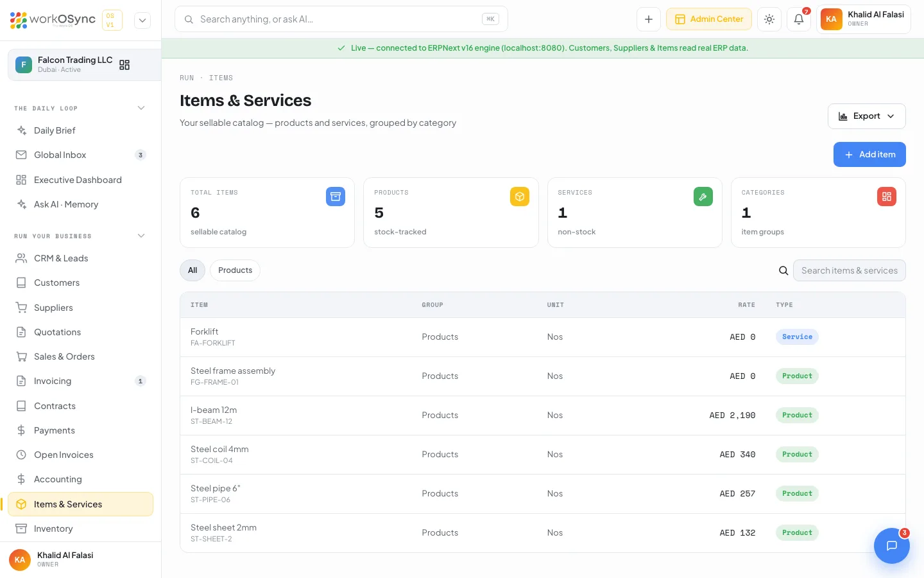Click the Steel coil 4mm row

point(543,455)
